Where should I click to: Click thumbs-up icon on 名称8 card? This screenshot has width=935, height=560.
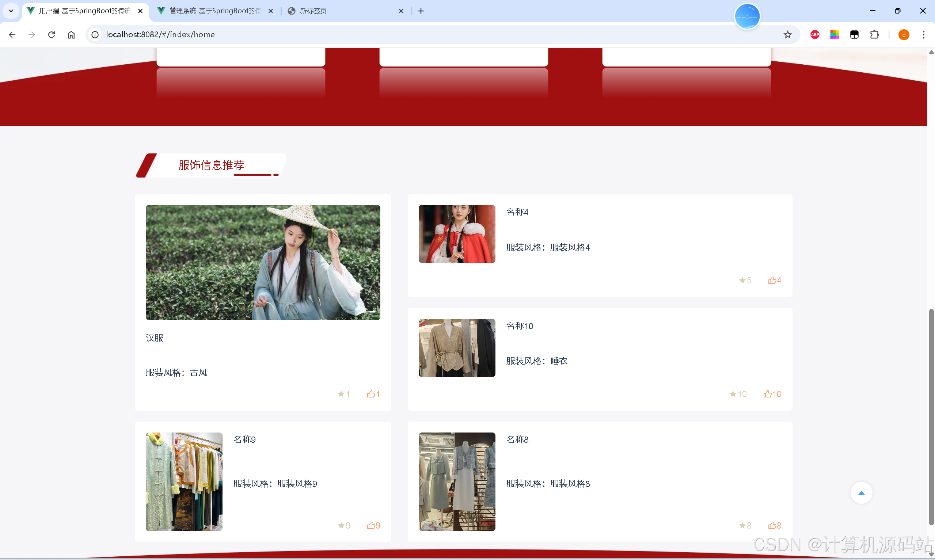(772, 525)
